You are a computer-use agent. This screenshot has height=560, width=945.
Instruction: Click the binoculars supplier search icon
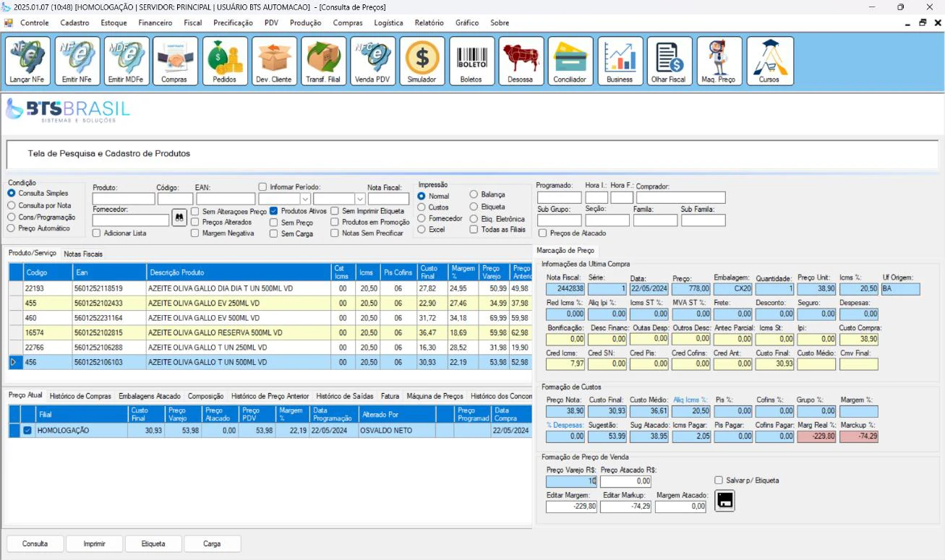179,217
